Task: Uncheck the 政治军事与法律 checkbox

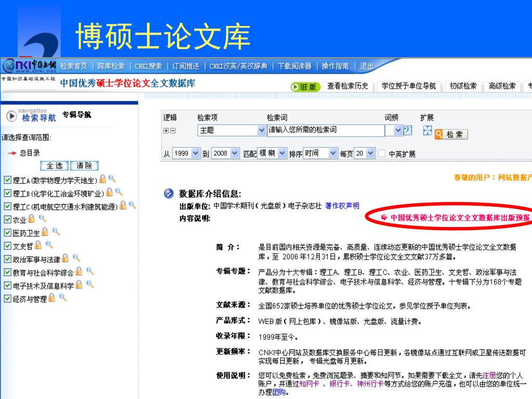Action: pyautogui.click(x=7, y=259)
